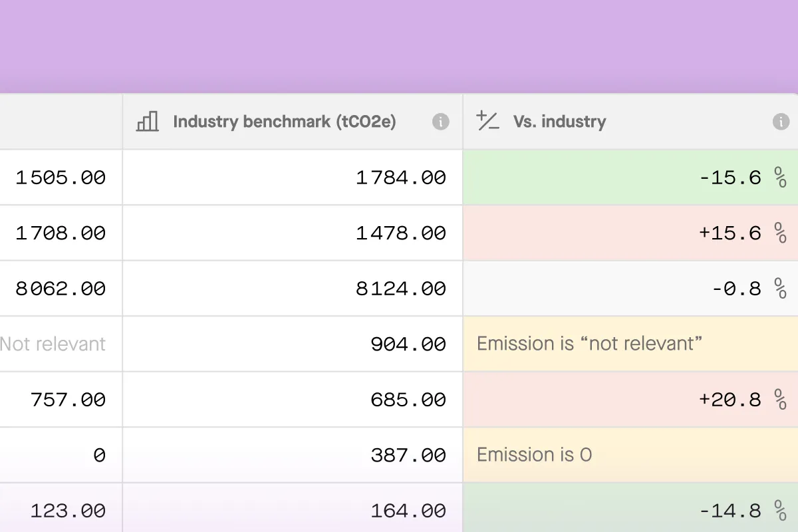Select the Industry benchmark (tCO2e) column header
Viewport: 798px width, 532px height.
pyautogui.click(x=284, y=122)
